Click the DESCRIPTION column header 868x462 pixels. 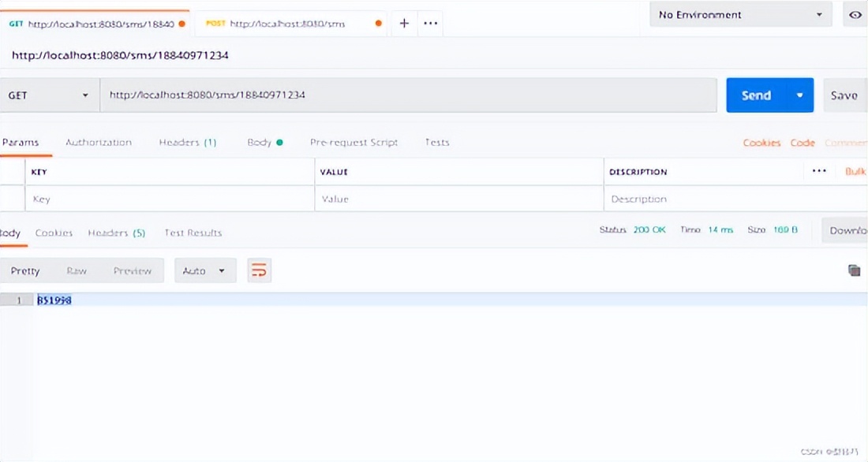pos(638,172)
